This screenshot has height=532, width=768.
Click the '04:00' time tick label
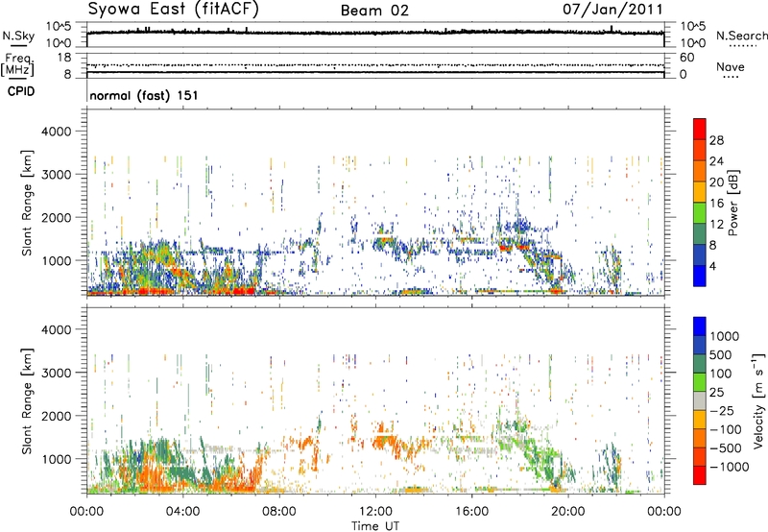tap(182, 512)
